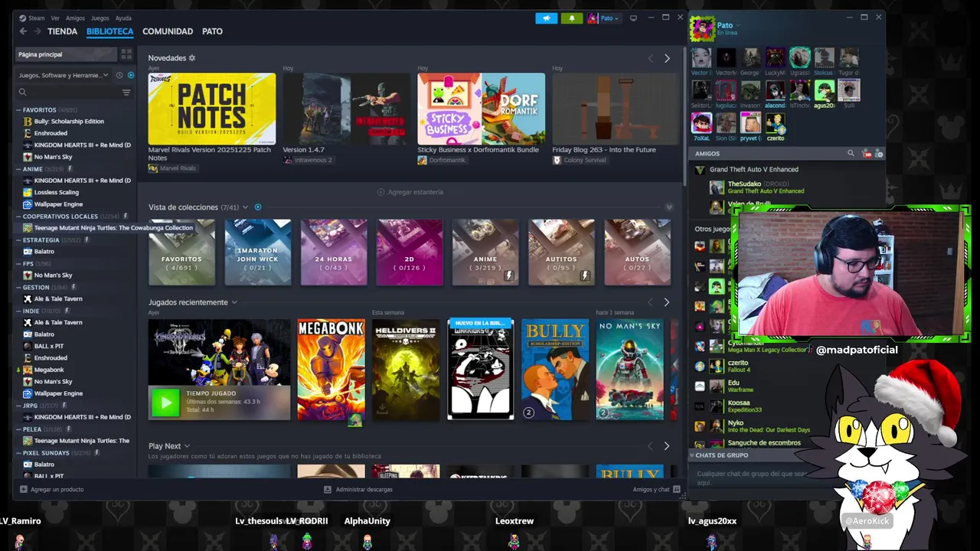
Task: Click next arrow in Play Next shelf
Action: [667, 446]
